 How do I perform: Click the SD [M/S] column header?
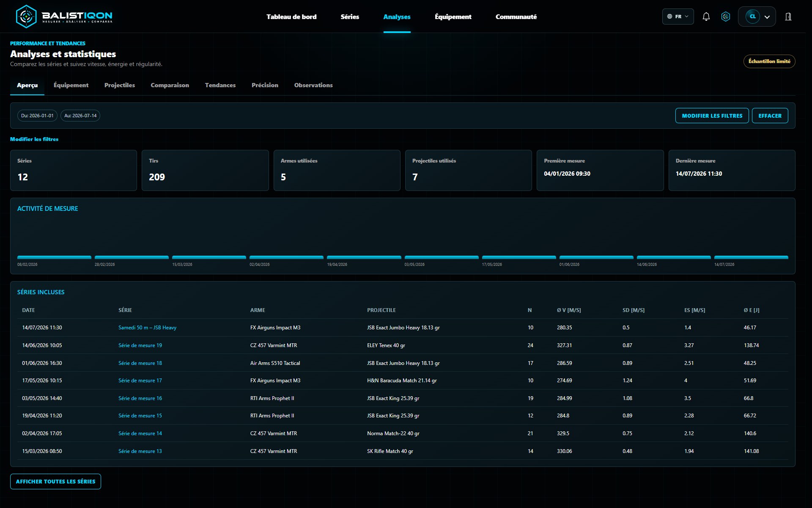pos(634,310)
